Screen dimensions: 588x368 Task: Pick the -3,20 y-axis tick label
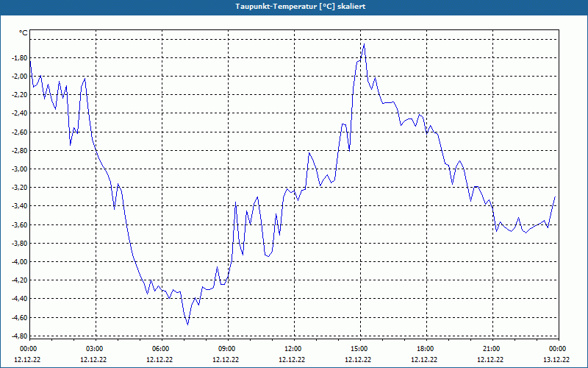coord(20,188)
